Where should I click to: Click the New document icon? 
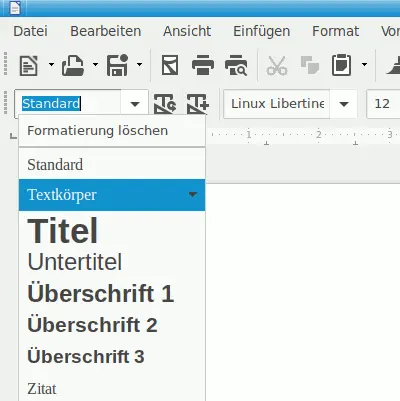(29, 65)
